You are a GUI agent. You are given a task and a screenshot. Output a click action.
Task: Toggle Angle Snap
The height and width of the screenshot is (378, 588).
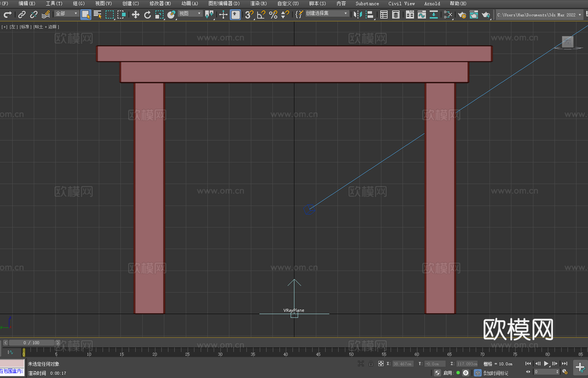(261, 14)
